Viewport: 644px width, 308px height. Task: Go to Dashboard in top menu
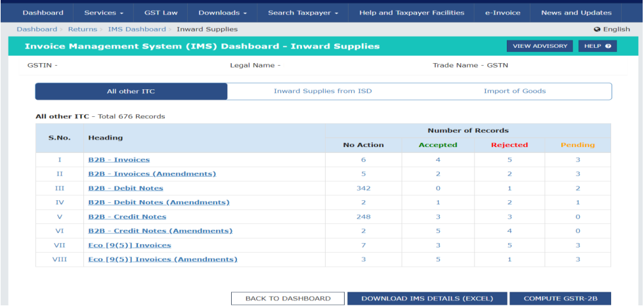(x=43, y=12)
